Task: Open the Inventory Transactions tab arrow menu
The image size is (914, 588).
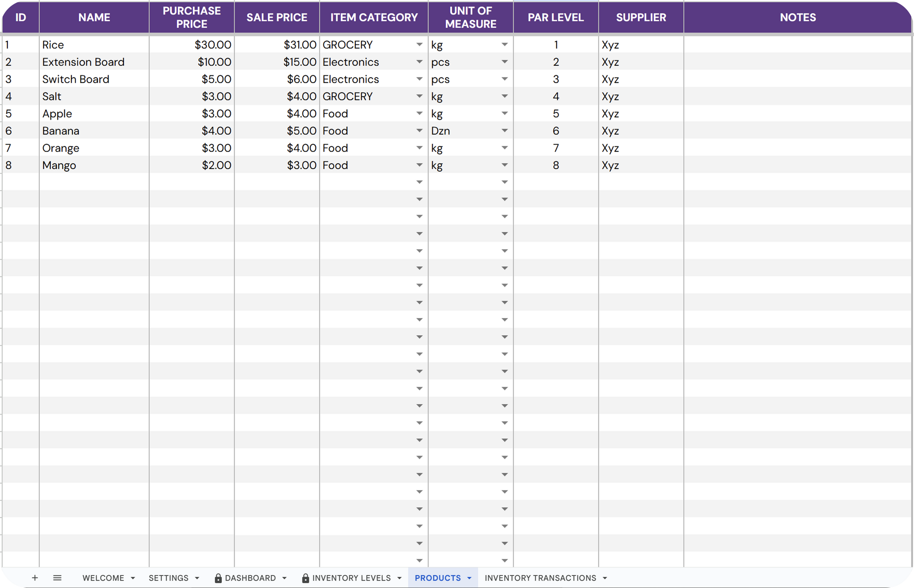Action: coord(605,578)
